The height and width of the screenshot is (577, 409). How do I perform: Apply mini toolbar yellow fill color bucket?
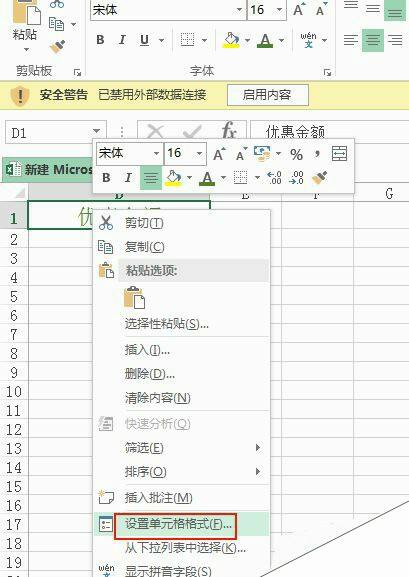click(x=174, y=178)
